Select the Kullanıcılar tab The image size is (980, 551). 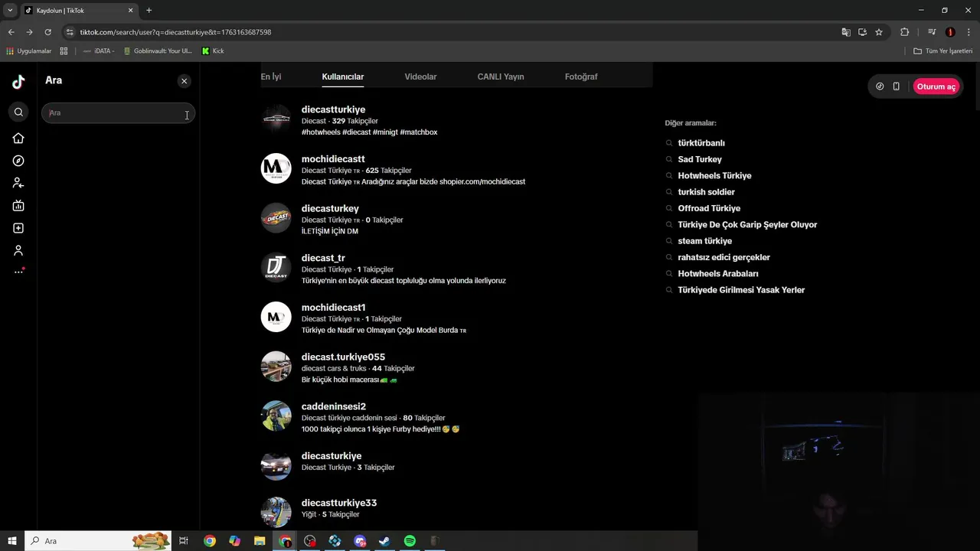[343, 77]
